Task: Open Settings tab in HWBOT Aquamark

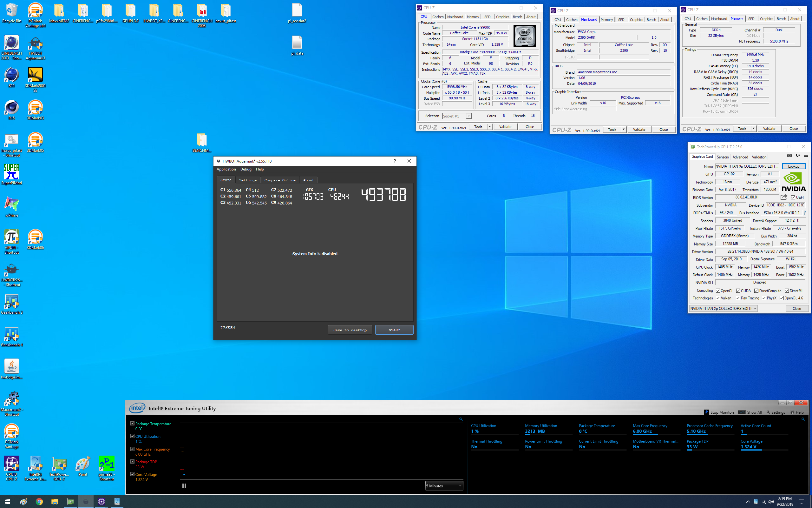Action: [x=248, y=180]
